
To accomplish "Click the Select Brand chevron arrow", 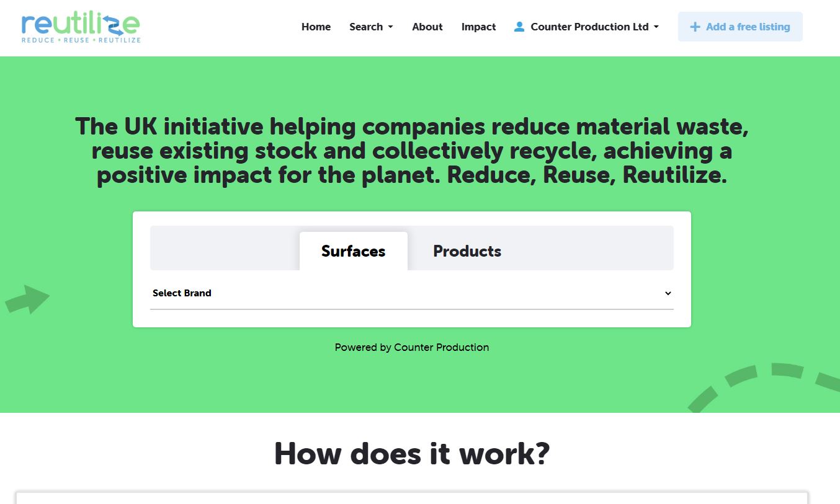I will (x=668, y=293).
